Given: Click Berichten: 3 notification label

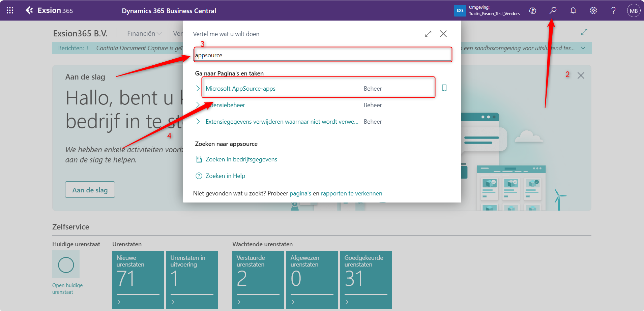Looking at the screenshot, I should tap(73, 48).
